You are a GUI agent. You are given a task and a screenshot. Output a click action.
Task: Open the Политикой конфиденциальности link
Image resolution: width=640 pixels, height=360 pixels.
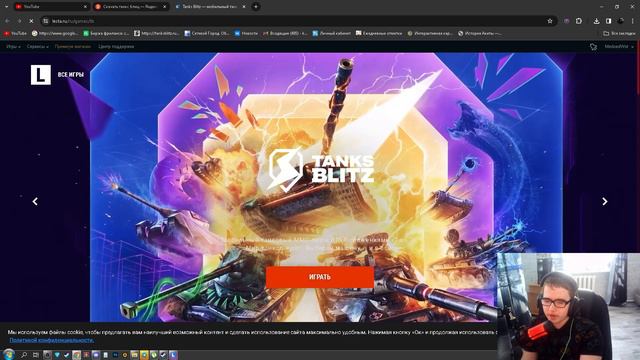tap(51, 340)
